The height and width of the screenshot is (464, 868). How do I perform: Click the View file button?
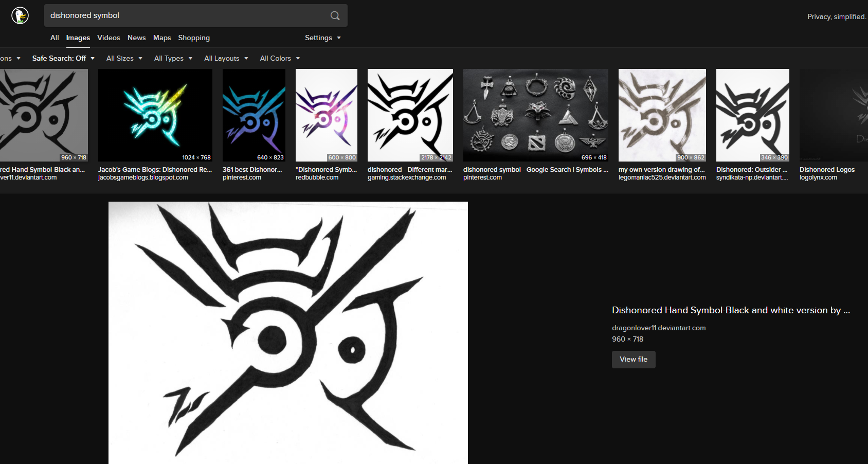coord(634,360)
